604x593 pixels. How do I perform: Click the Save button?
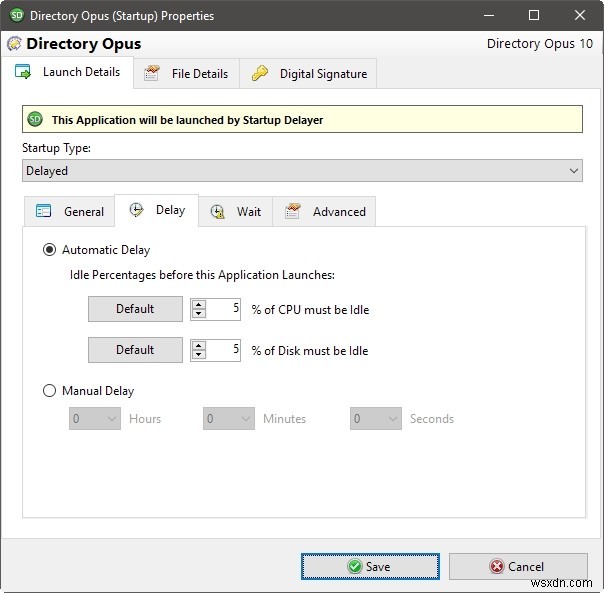tap(370, 566)
